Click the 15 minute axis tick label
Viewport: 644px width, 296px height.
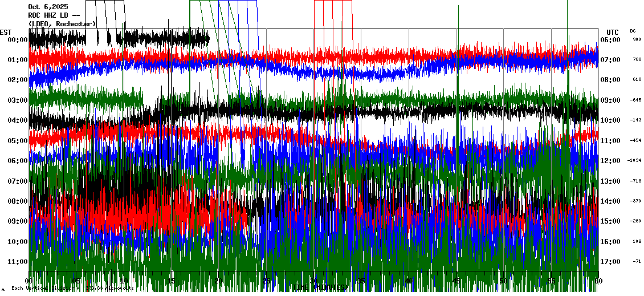[x=172, y=281]
